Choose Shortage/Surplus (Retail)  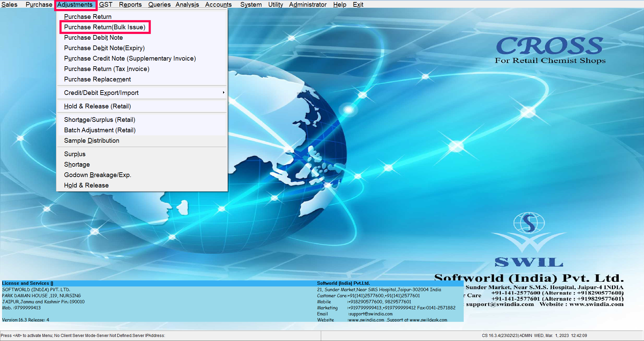tap(142, 120)
